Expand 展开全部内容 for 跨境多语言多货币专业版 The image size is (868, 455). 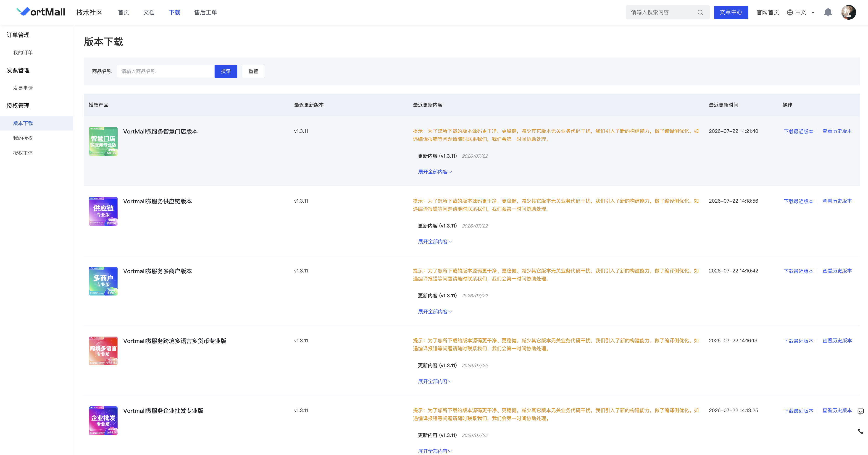(435, 381)
